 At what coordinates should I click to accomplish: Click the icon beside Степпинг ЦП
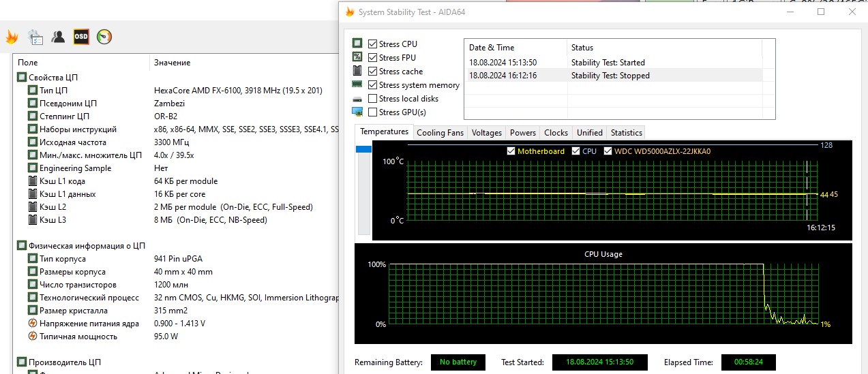[x=33, y=116]
